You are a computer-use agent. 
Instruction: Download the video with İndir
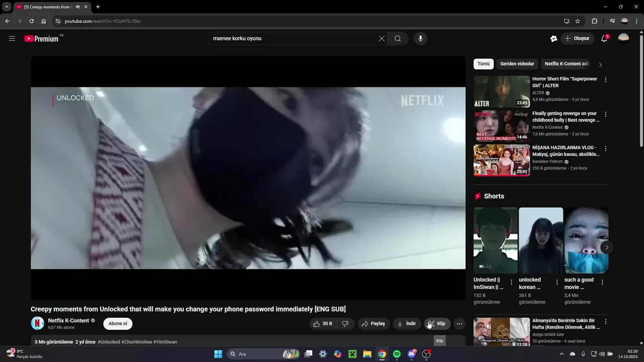(407, 324)
